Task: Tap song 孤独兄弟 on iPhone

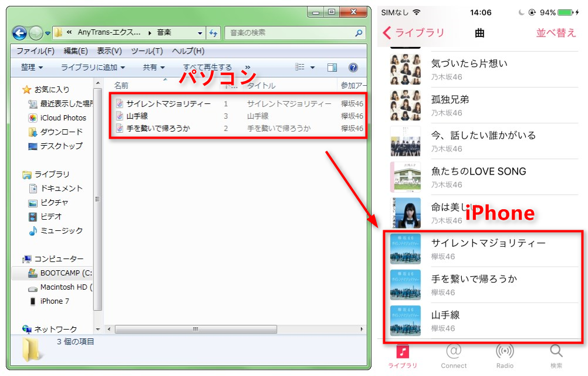Action: [x=484, y=105]
